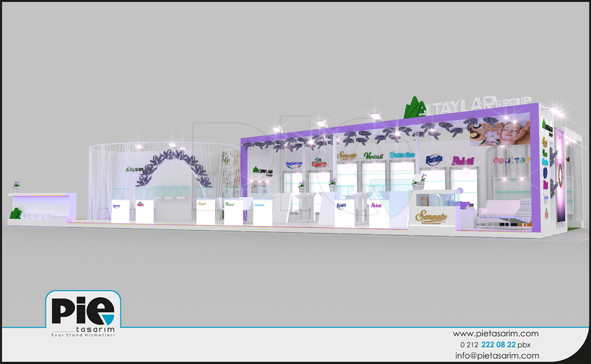The height and width of the screenshot is (364, 591).
Task: Click the Pie tasarım logo
Action: [83, 313]
